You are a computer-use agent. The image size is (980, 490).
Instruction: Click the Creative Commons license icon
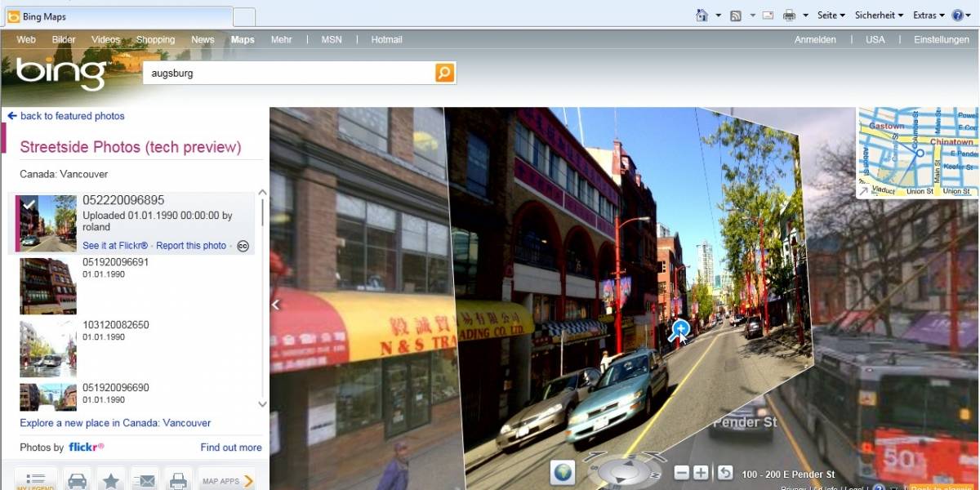tap(243, 246)
